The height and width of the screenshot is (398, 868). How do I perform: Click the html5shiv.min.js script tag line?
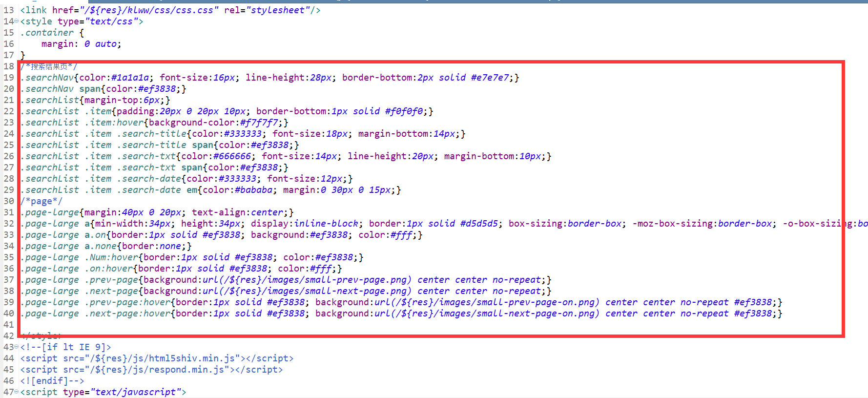pyautogui.click(x=157, y=358)
